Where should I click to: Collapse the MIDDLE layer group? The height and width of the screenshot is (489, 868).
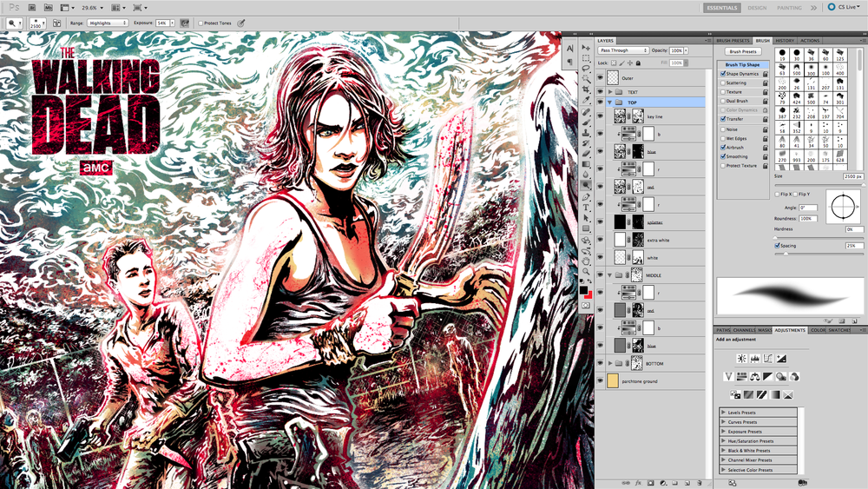pos(610,275)
